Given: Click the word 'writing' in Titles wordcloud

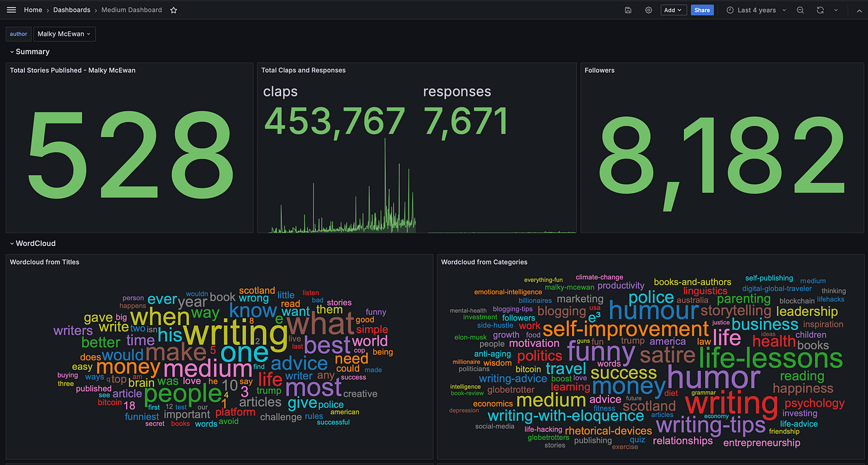Looking at the screenshot, I should point(236,334).
